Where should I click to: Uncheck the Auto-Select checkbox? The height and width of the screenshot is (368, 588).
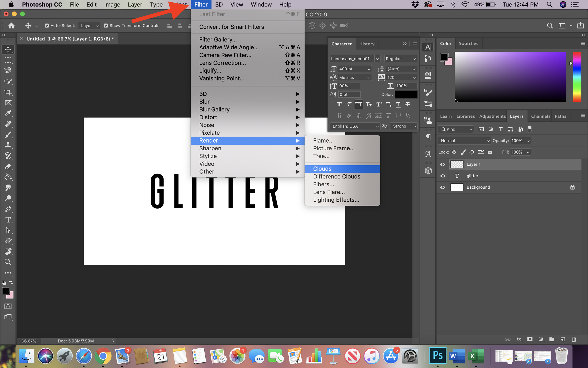coord(47,26)
